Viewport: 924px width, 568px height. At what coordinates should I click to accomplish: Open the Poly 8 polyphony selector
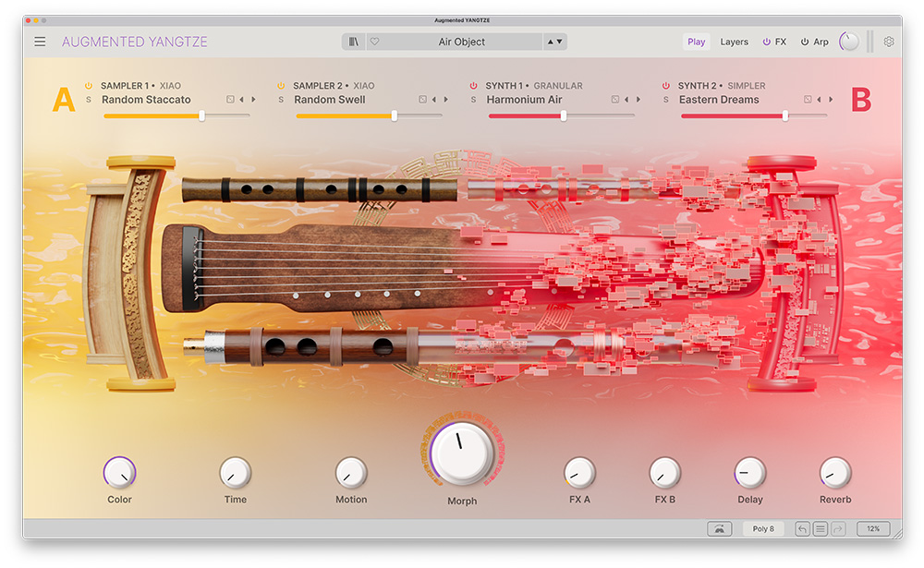click(x=763, y=529)
